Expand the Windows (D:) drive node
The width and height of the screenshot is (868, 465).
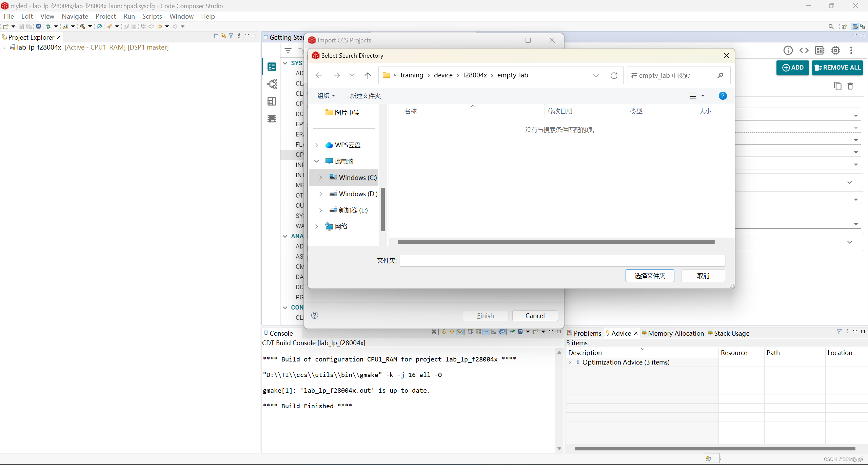320,194
